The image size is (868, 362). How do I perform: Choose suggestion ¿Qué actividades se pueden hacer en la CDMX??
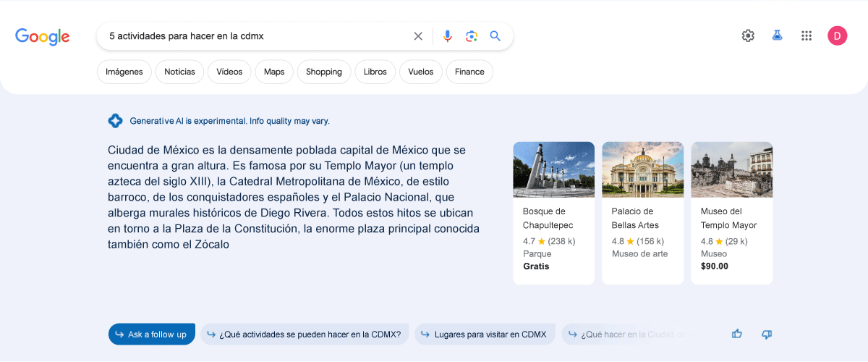coord(305,334)
